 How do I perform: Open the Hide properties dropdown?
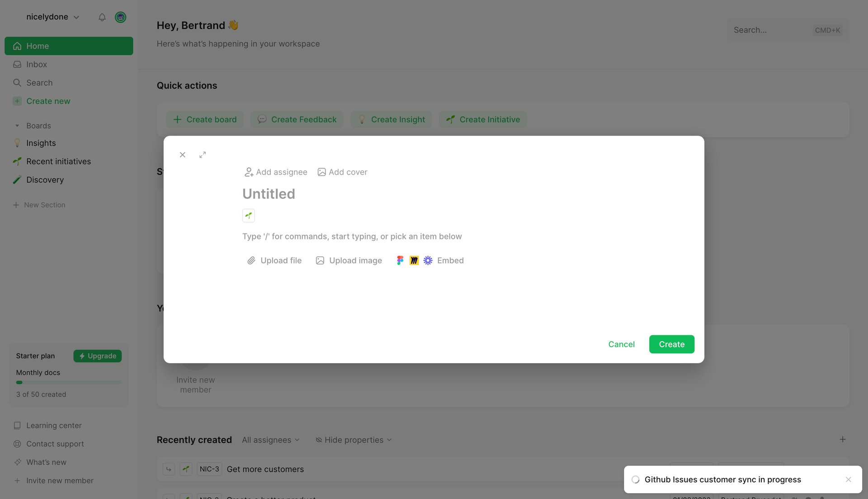pos(353,440)
